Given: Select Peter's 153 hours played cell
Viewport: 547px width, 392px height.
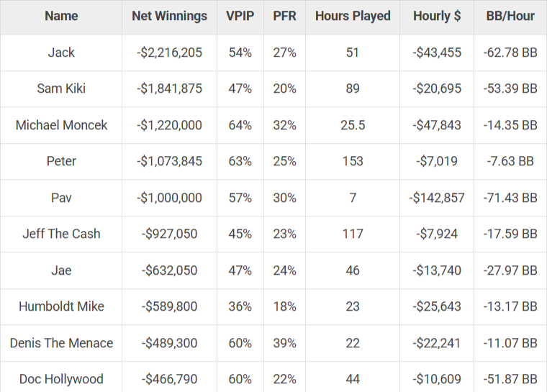Looking at the screenshot, I should (353, 161).
